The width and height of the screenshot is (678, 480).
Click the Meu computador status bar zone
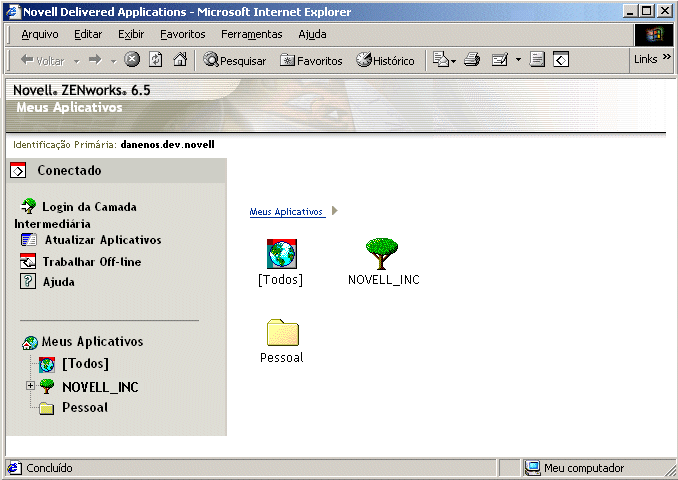click(x=583, y=468)
